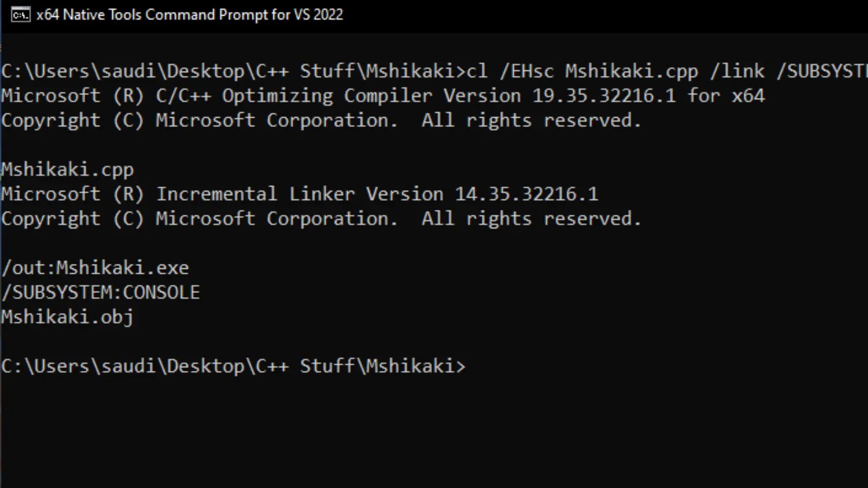Viewport: 868px width, 488px height.
Task: Click the /EHsc flag in the typed command
Action: [x=527, y=72]
